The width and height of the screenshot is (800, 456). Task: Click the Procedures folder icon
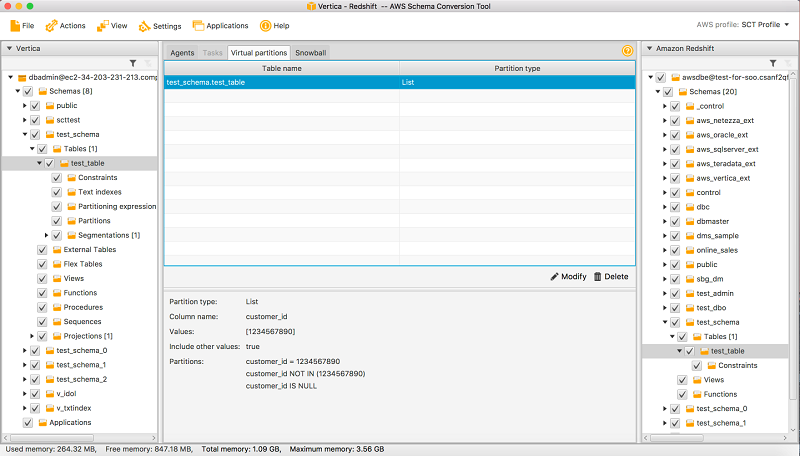coord(57,307)
